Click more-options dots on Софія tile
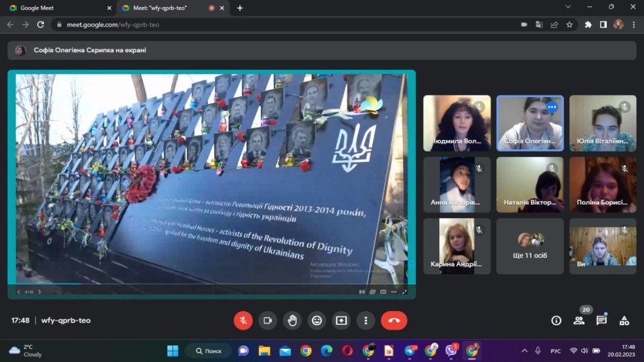 point(552,107)
